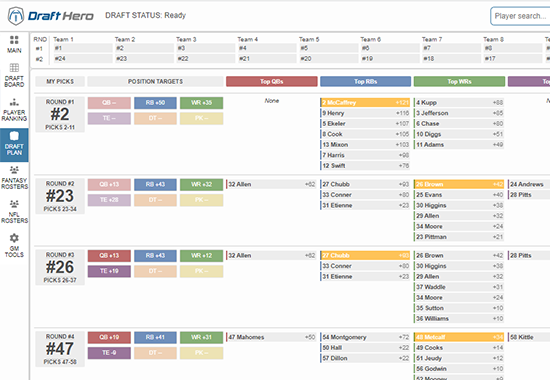This screenshot has height=380, width=550.
Task: Toggle the Round 2 QB +13 target
Action: click(x=109, y=185)
